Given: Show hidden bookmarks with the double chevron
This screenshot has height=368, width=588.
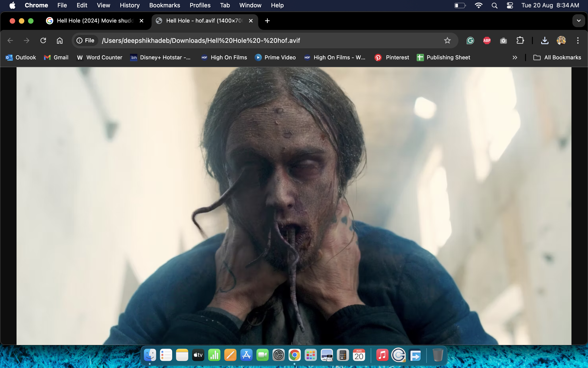Looking at the screenshot, I should [515, 57].
